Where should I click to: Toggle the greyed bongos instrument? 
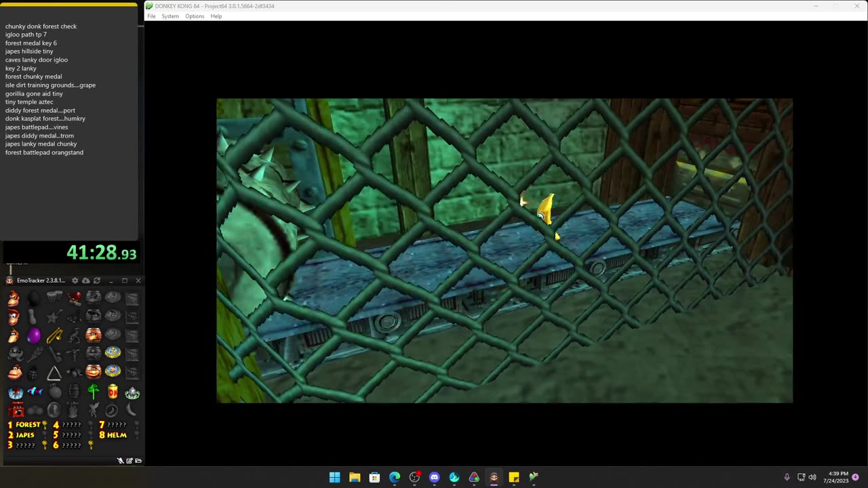click(x=54, y=297)
